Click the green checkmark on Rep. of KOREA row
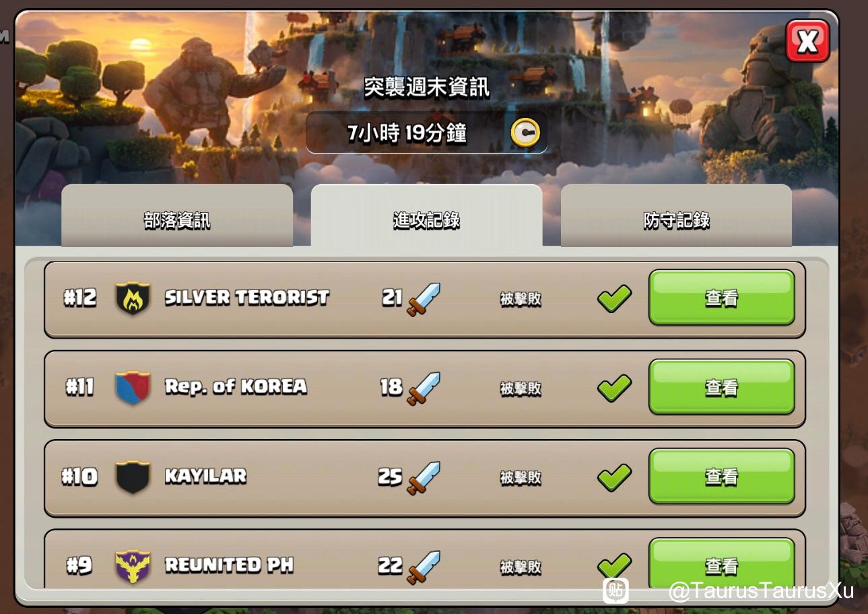 [x=614, y=388]
